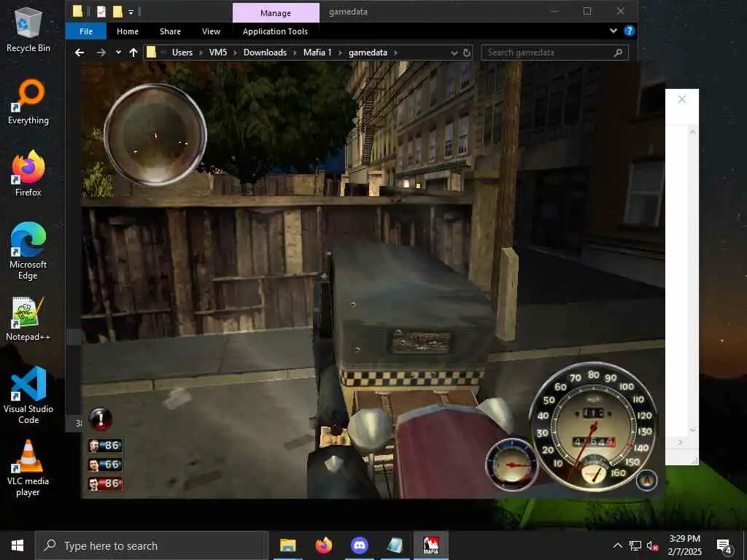Click the Mafia 1 breadcrumb segment
Screen dimensions: 747x560
(x=317, y=52)
